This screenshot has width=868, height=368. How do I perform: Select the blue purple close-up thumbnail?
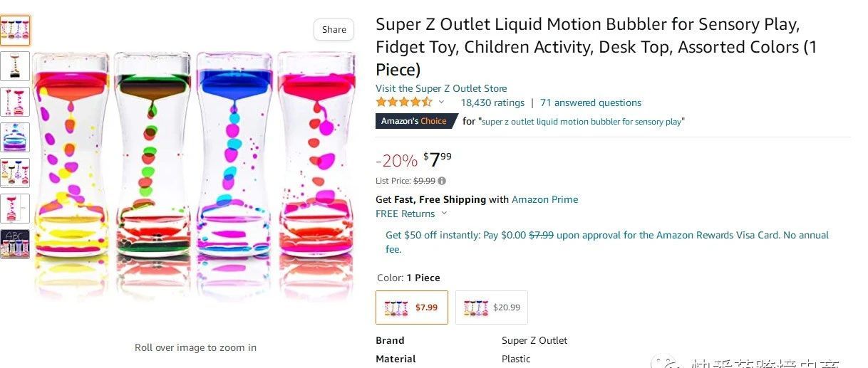15,137
